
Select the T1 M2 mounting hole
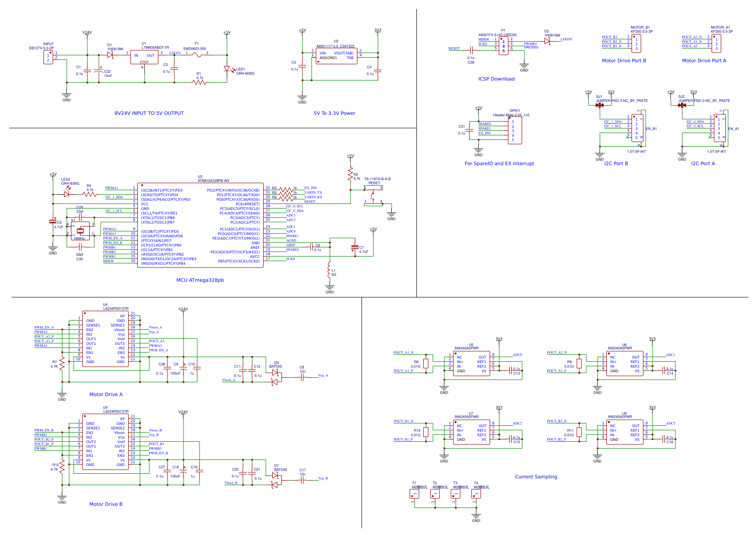pyautogui.click(x=415, y=494)
